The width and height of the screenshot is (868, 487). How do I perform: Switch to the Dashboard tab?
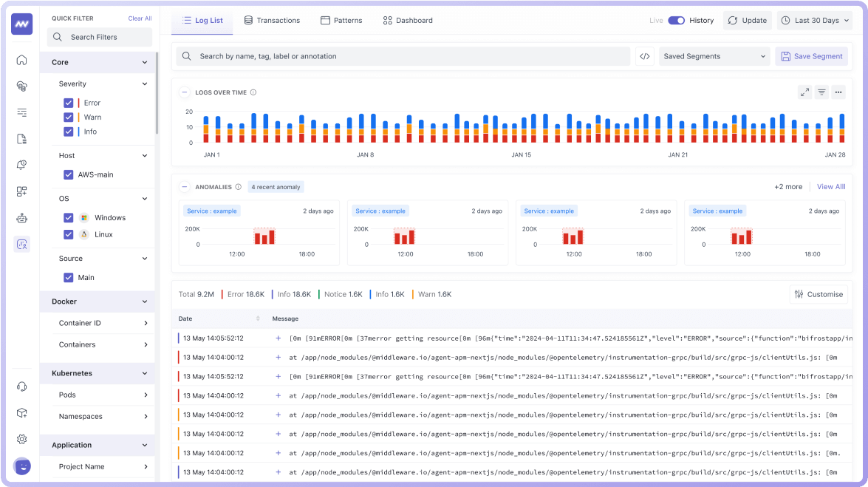click(408, 21)
